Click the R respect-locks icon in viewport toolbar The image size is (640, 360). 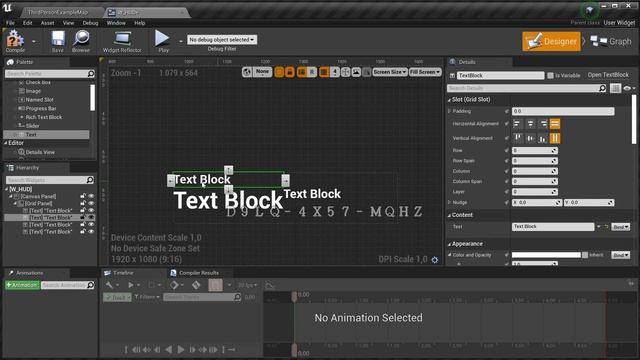point(312,72)
